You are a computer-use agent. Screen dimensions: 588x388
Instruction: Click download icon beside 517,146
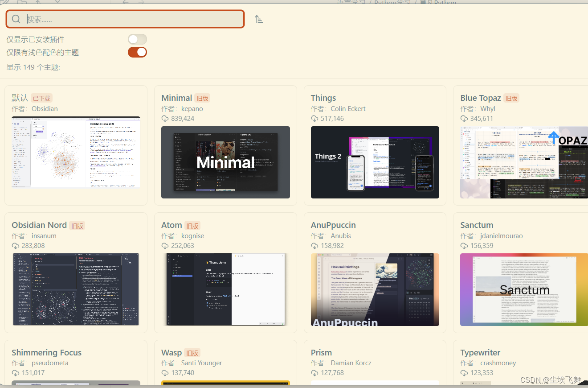click(314, 119)
